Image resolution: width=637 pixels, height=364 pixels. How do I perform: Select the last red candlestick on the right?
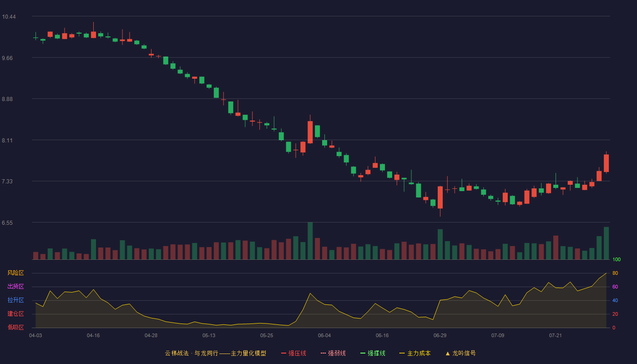pyautogui.click(x=606, y=163)
